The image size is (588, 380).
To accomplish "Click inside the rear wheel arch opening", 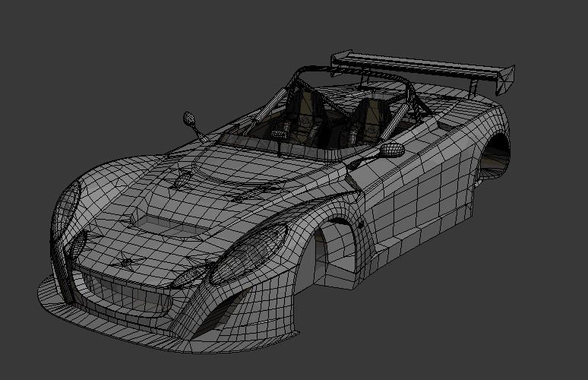I will point(494,156).
